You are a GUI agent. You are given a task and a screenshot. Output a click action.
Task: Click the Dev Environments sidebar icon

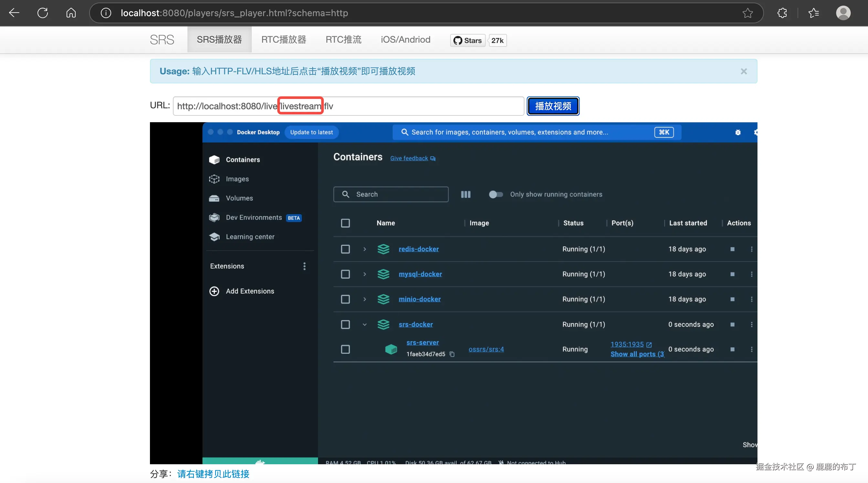[214, 217]
